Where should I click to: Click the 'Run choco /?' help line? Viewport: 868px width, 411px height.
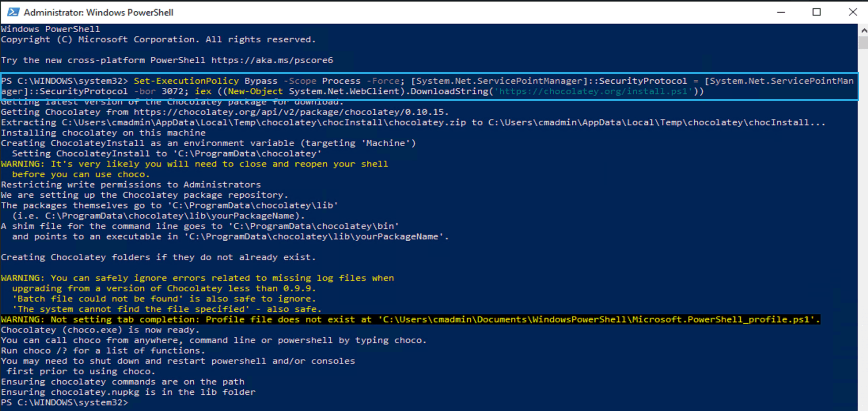tap(103, 351)
